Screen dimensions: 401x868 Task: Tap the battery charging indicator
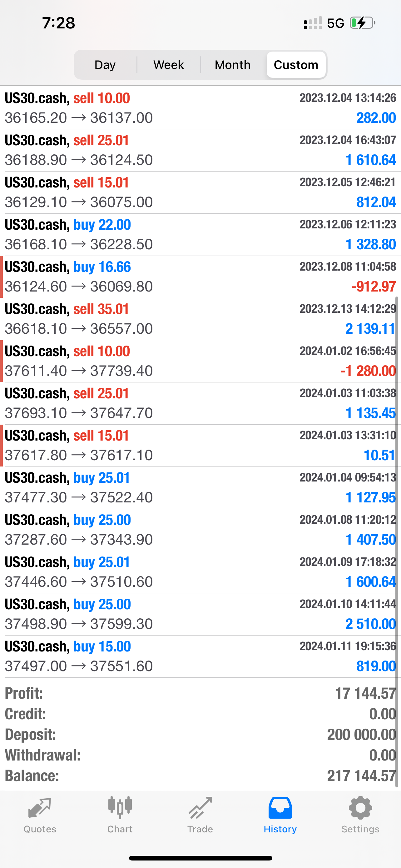click(x=362, y=23)
